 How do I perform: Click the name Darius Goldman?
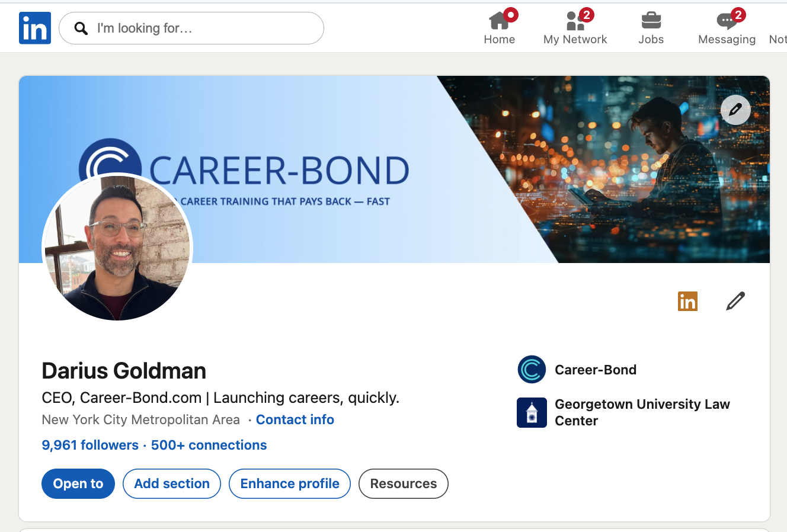pyautogui.click(x=124, y=371)
